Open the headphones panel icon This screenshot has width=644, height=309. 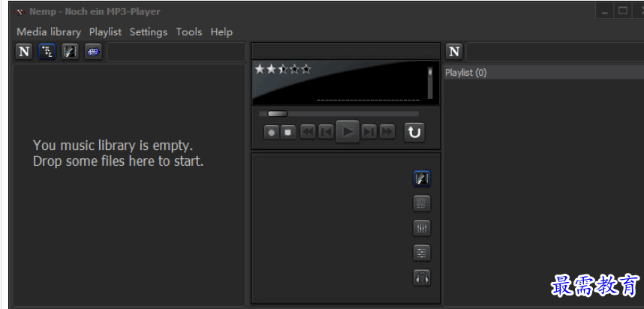pos(422,277)
